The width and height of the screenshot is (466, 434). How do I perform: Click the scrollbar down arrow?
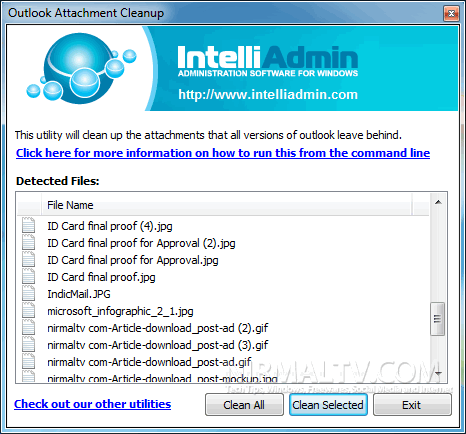438,373
